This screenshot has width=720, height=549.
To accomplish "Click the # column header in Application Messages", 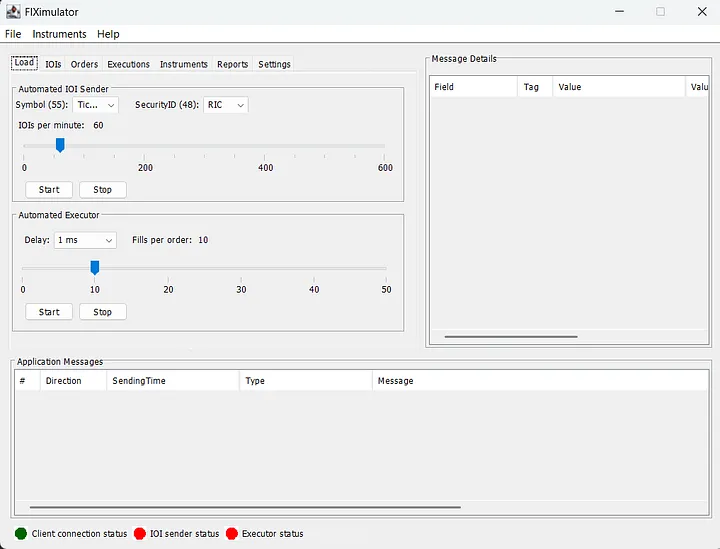I will [x=27, y=381].
